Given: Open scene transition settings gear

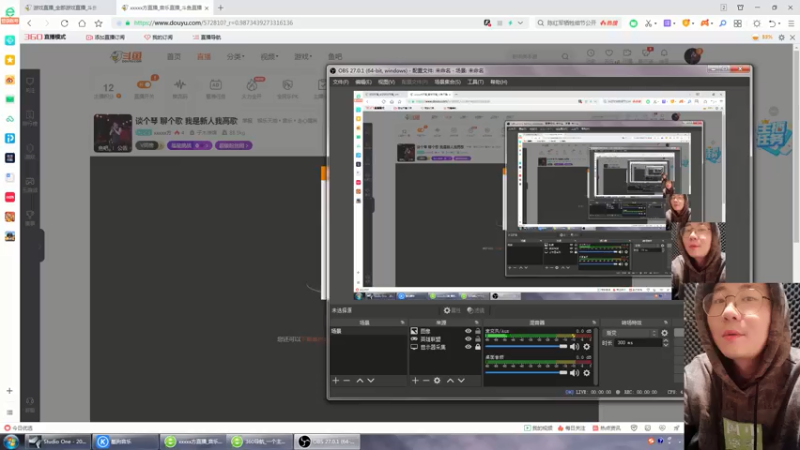Looking at the screenshot, I should (x=664, y=333).
